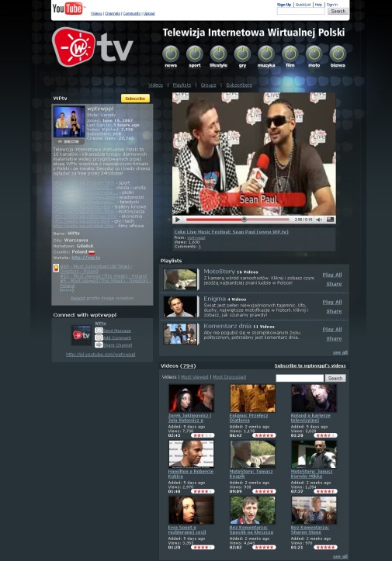Sort videos by Most Discussed
Image resolution: width=392 pixels, height=561 pixels.
pyautogui.click(x=229, y=377)
